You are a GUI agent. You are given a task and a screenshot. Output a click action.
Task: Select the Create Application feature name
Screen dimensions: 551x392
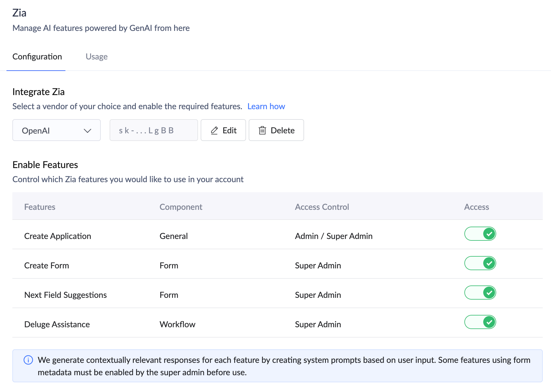click(x=58, y=236)
